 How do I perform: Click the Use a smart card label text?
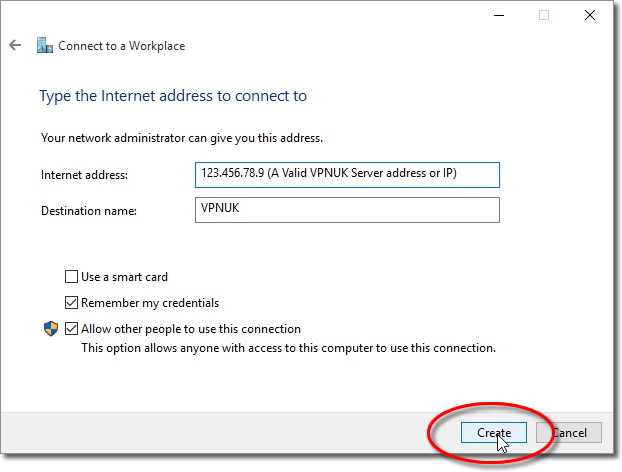pos(124,277)
